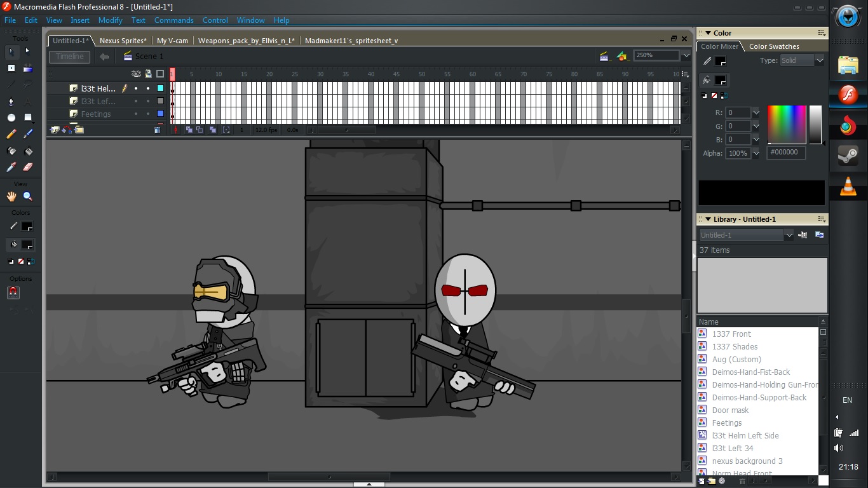This screenshot has width=868, height=488.
Task: Toggle lock dot of Feetings layer
Action: (x=148, y=114)
